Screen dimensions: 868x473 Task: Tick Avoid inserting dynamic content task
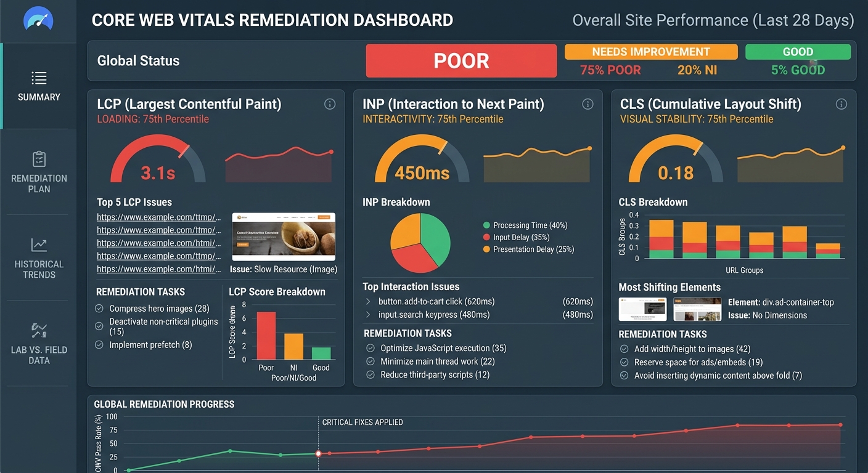click(x=624, y=375)
